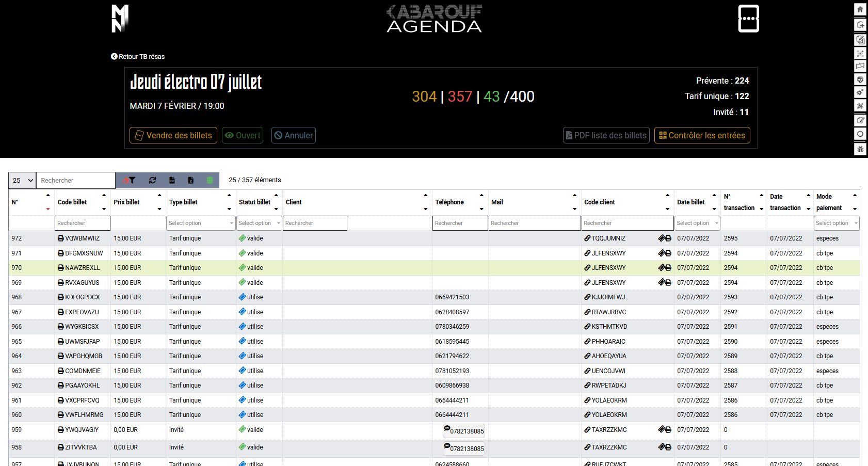Click the Vendre des billets button

(x=173, y=135)
